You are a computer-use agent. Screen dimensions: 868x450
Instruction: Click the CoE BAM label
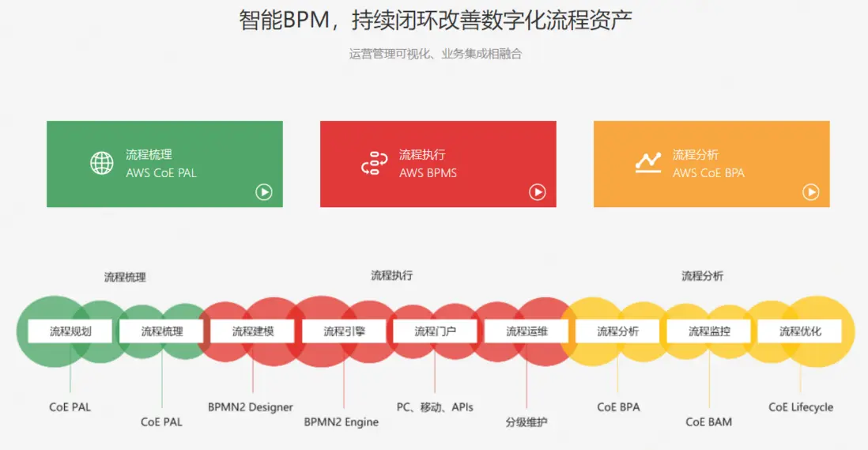click(708, 422)
